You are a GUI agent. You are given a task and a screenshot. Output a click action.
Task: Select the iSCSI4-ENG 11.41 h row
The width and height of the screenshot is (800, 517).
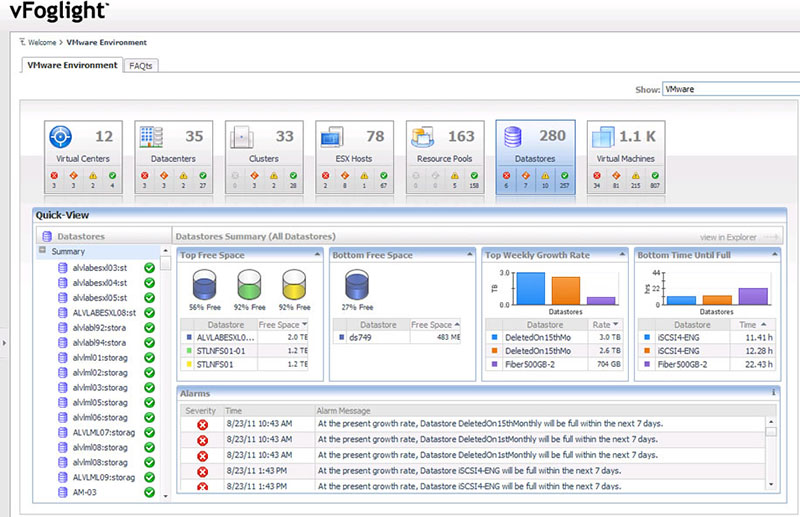click(x=707, y=337)
